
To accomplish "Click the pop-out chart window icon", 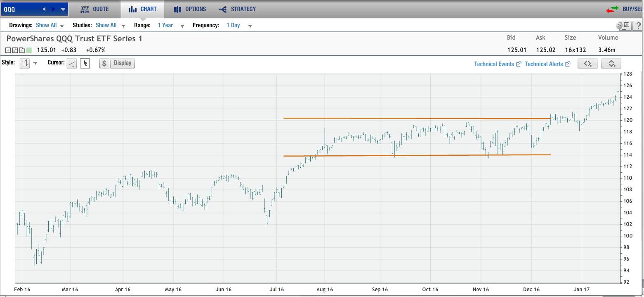I will (626, 25).
